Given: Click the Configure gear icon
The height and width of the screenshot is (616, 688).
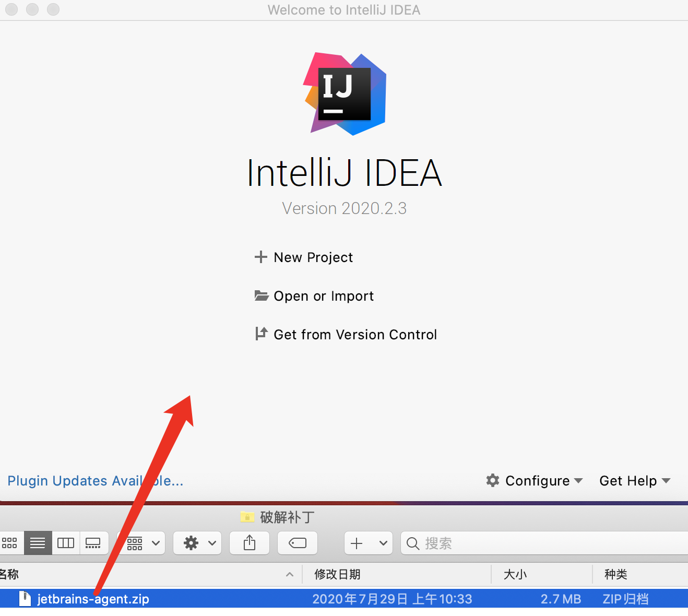Looking at the screenshot, I should point(493,480).
